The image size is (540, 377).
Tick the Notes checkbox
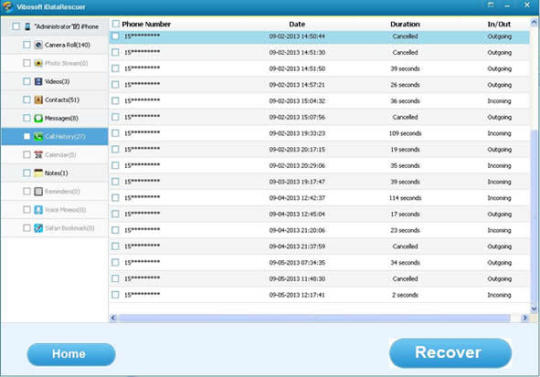tap(27, 173)
